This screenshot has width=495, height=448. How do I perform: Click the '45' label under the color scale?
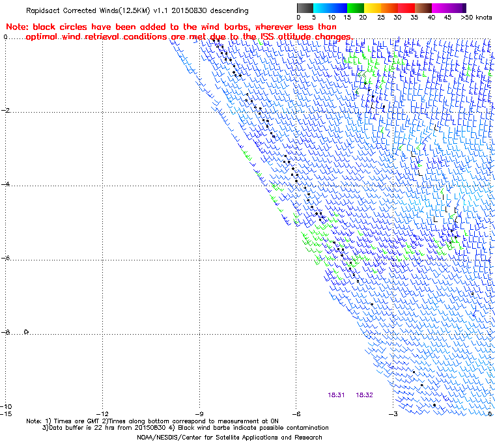[x=447, y=18]
